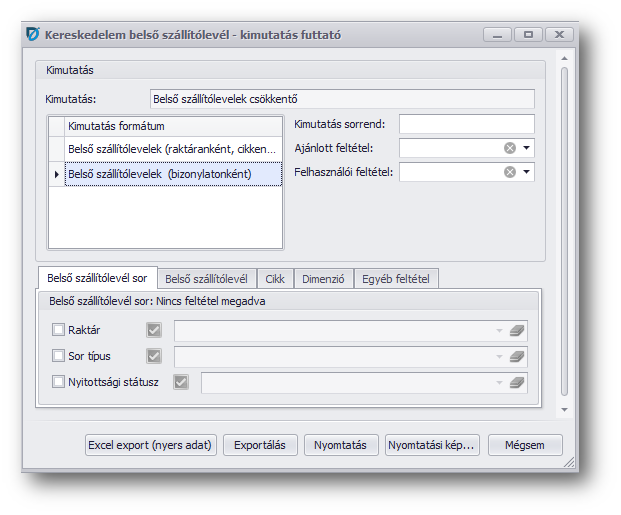Image resolution: width=621 pixels, height=515 pixels.
Task: Click the eraser icon in Sor típus row
Action: [516, 356]
